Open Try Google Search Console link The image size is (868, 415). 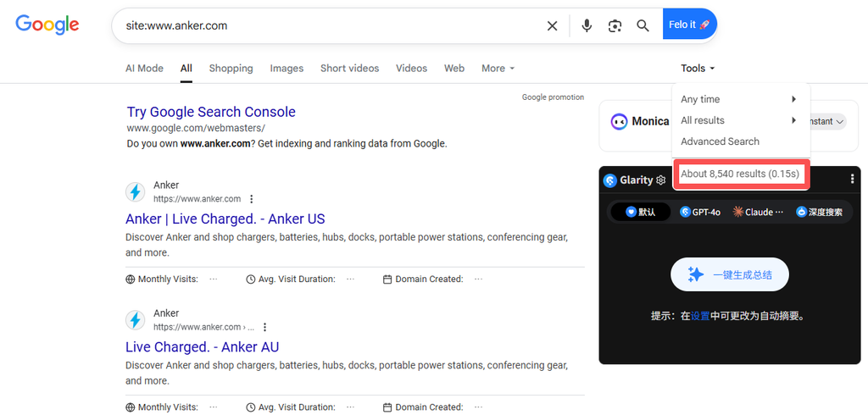tap(211, 112)
